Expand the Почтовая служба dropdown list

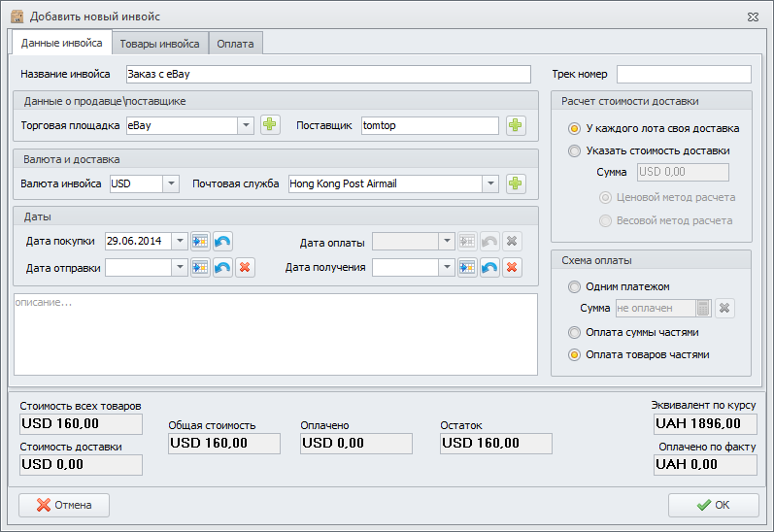[x=490, y=183]
